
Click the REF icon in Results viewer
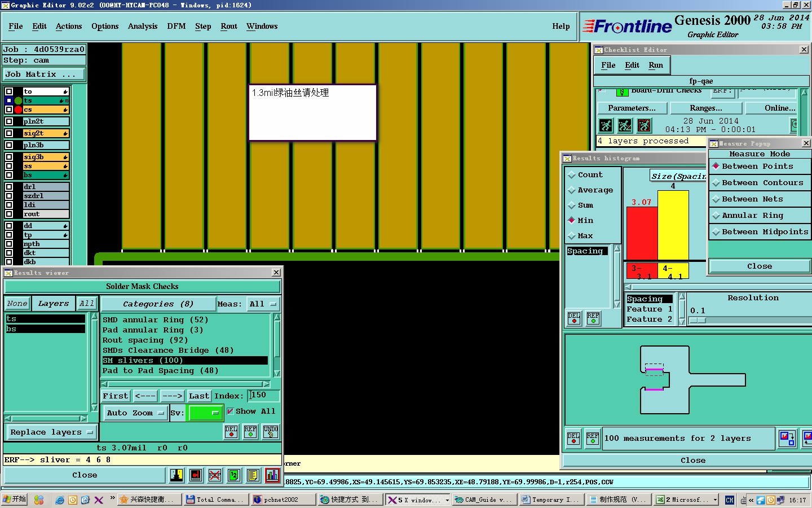(x=250, y=432)
